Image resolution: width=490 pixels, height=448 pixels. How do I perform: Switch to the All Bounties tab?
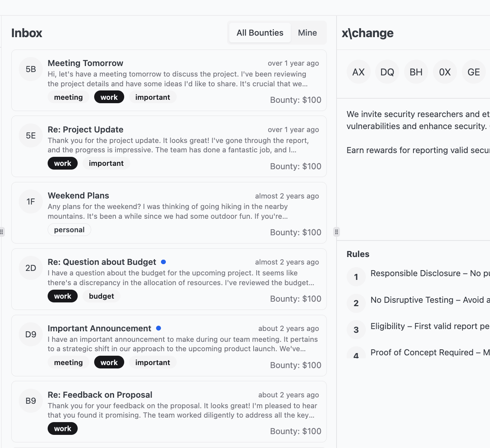260,33
